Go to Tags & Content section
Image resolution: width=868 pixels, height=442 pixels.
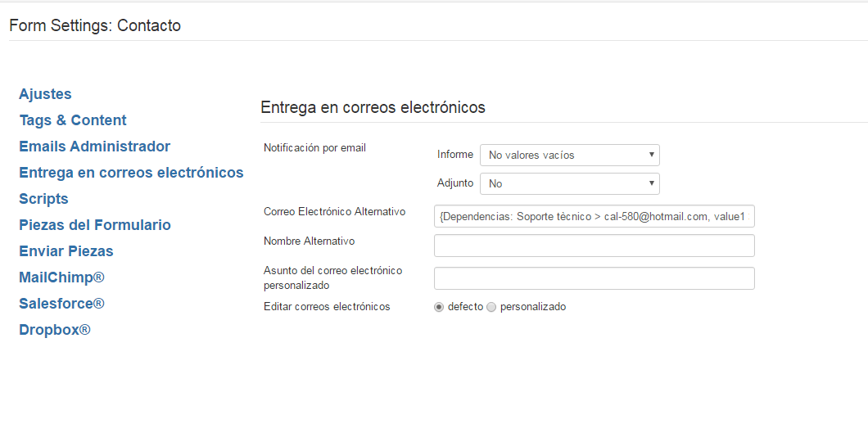pos(73,120)
